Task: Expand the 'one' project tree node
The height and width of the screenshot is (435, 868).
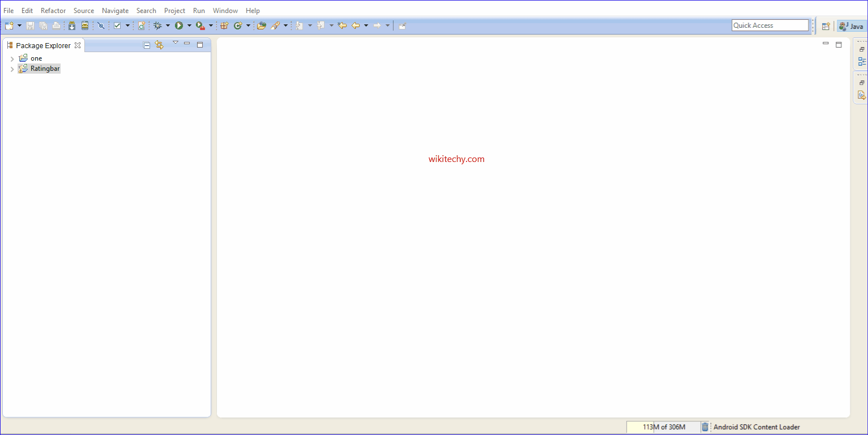Action: click(x=12, y=59)
